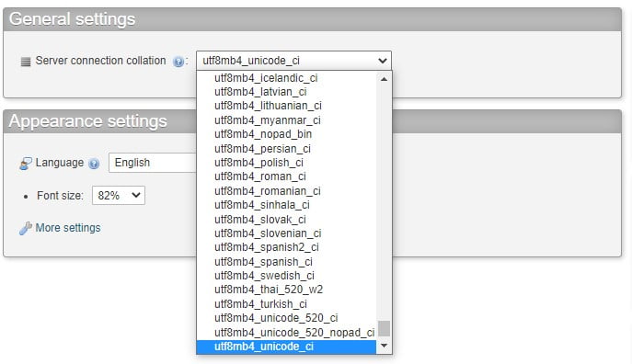The height and width of the screenshot is (364, 632).
Task: Choose utf8mb4_slovenian_ci option
Action: (x=286, y=233)
